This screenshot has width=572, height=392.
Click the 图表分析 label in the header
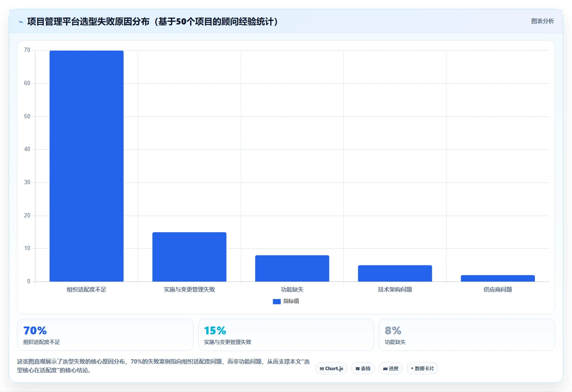click(542, 21)
